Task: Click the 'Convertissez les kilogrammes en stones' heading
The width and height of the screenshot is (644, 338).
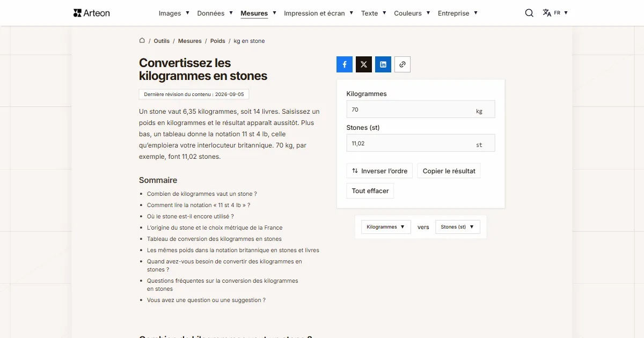Action: point(203,69)
